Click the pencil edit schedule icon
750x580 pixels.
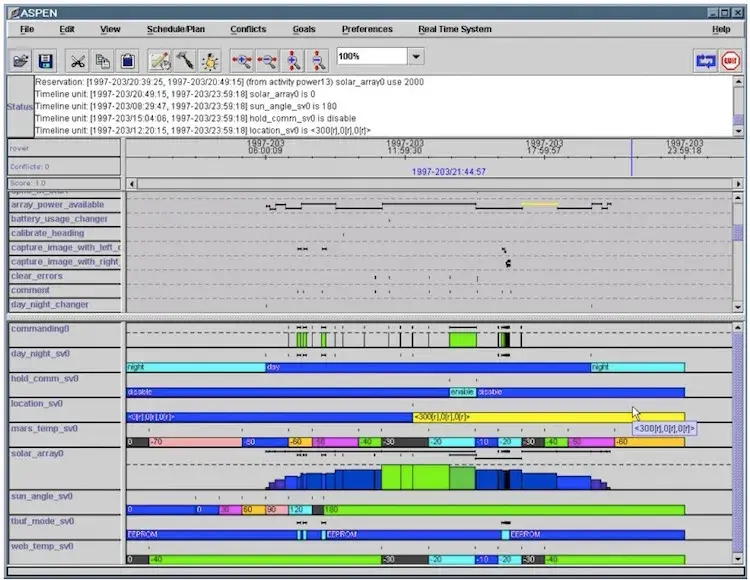point(160,61)
